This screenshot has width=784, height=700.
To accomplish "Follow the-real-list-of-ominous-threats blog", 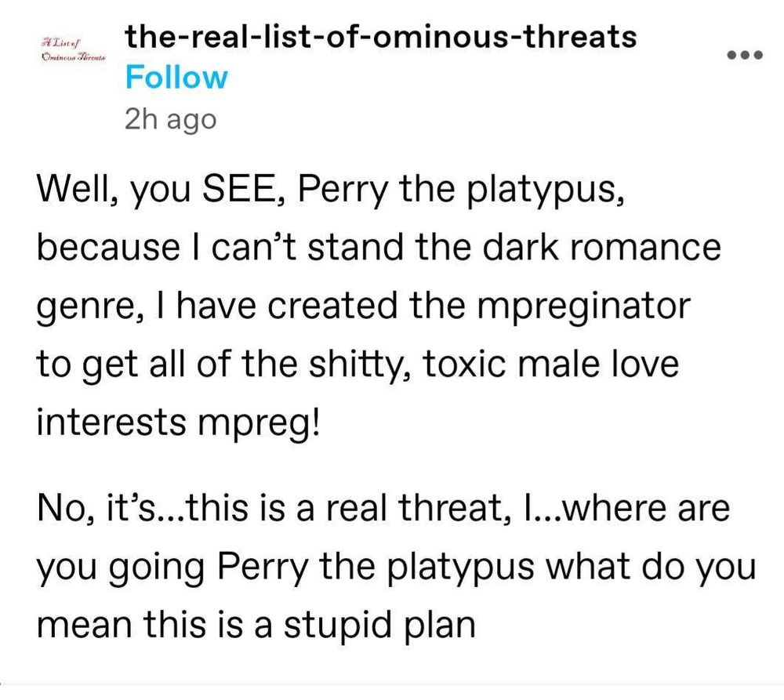I will click(x=176, y=78).
